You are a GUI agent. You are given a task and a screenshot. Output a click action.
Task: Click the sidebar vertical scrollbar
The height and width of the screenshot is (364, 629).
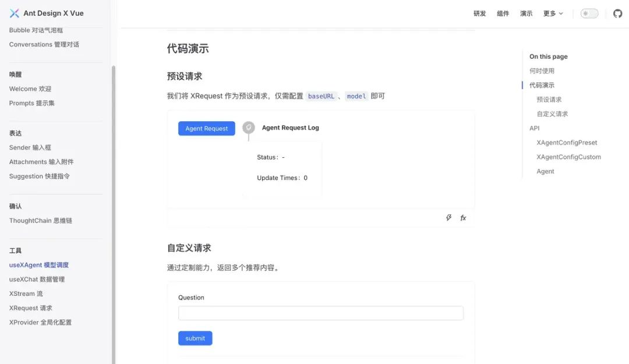click(114, 215)
